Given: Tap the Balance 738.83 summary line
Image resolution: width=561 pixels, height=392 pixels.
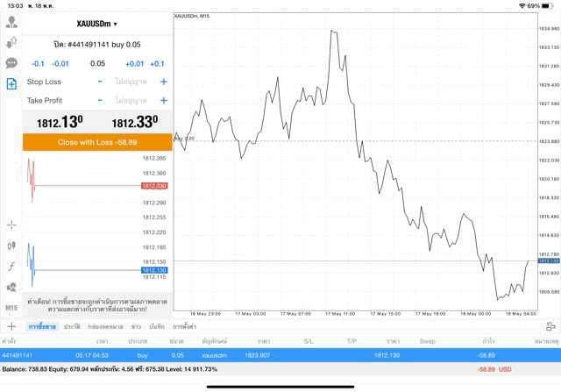Looking at the screenshot, I should [110, 369].
